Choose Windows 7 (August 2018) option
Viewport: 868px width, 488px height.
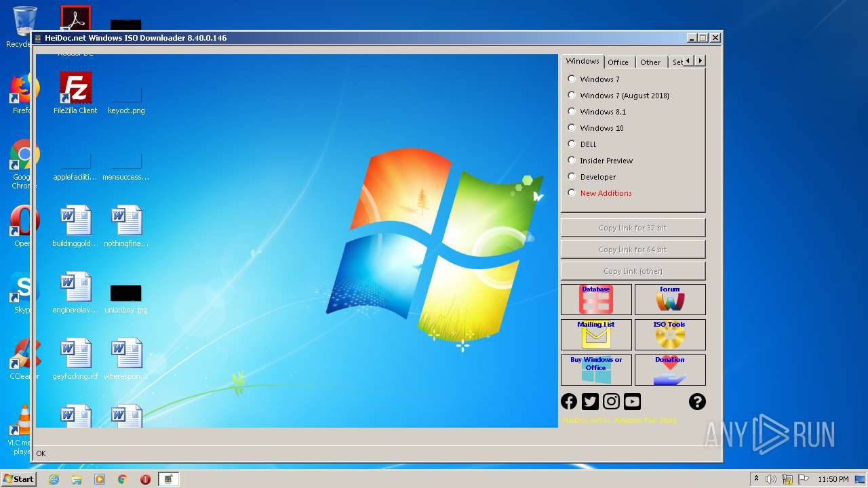(572, 96)
